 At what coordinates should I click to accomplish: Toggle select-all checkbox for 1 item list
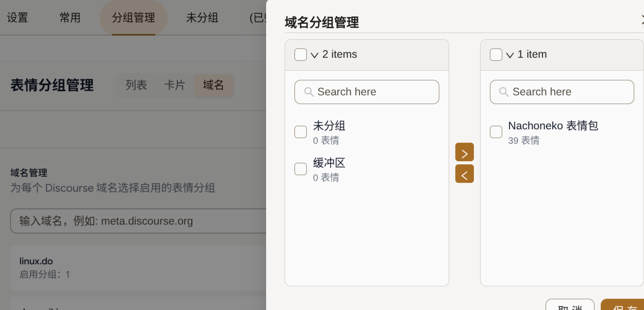(496, 55)
